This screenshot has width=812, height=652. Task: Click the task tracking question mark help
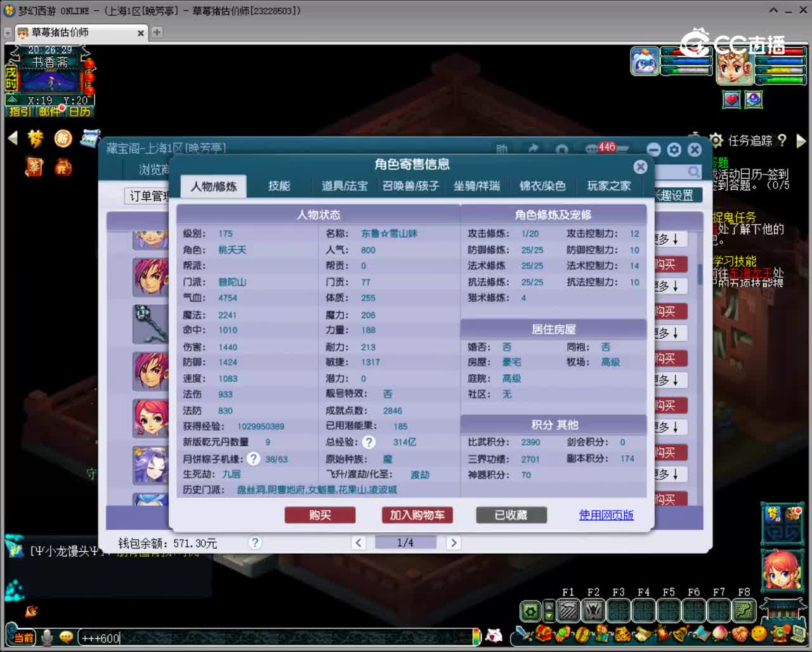pos(782,140)
